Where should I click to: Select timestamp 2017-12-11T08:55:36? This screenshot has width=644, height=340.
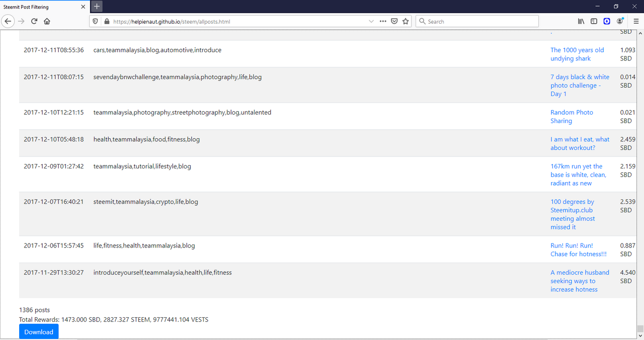pyautogui.click(x=54, y=50)
